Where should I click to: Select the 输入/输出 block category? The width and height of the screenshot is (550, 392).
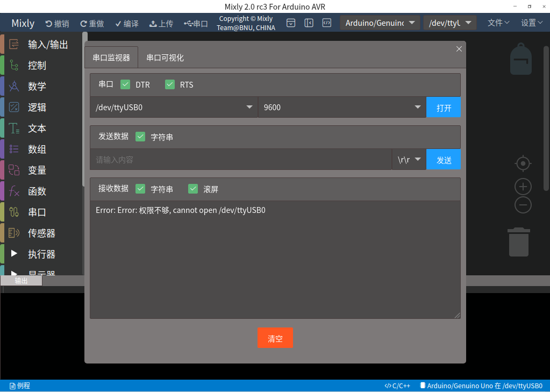click(41, 45)
